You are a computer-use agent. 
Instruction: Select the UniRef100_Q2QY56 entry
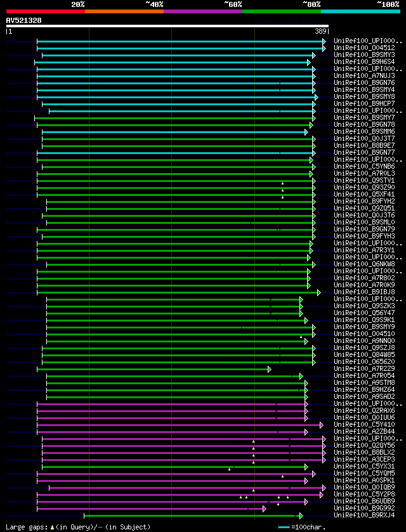pyautogui.click(x=364, y=446)
